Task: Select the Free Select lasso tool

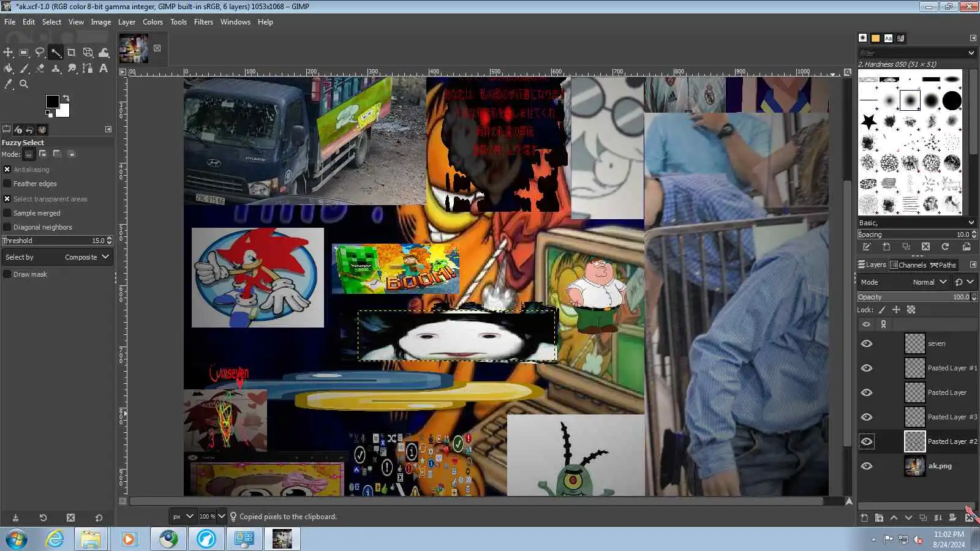Action: pos(40,53)
